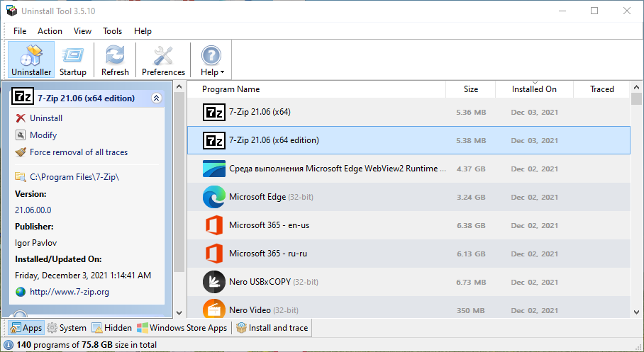Viewport: 644px width, 352px height.
Task: Open the Tools menu
Action: [112, 31]
